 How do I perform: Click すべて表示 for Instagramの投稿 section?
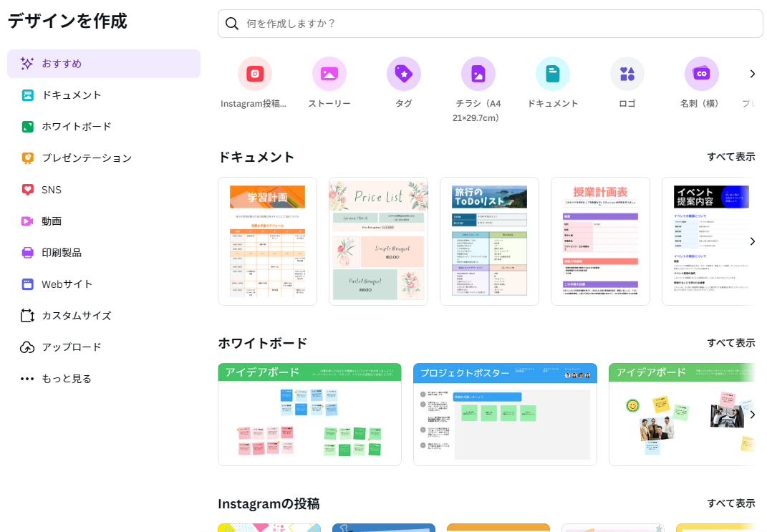point(730,503)
